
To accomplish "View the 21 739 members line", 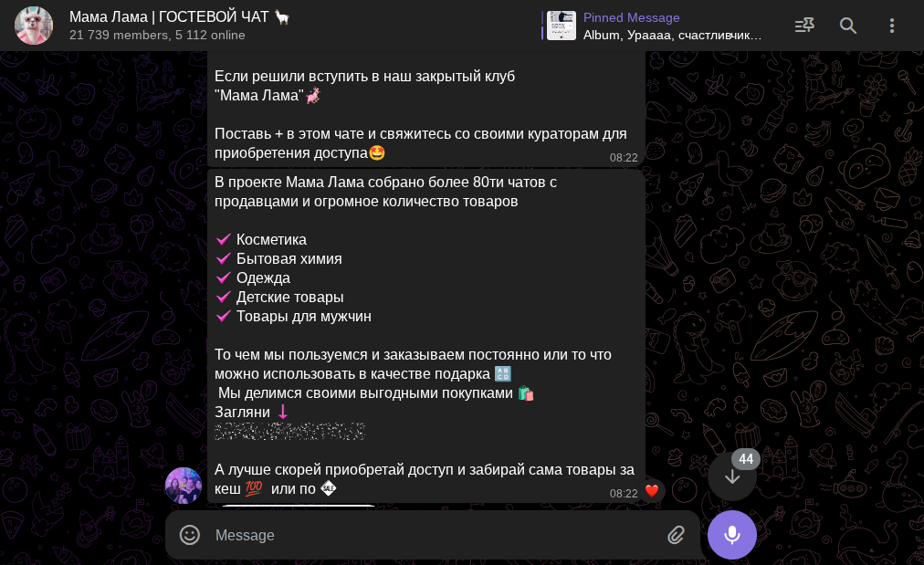I will point(157,36).
